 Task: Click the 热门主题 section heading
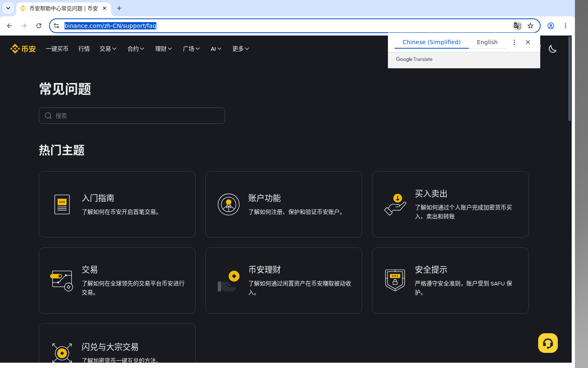[62, 150]
